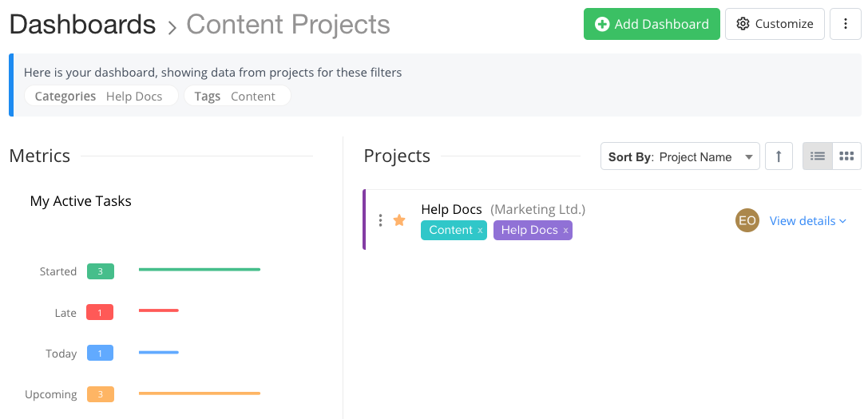Open Help Docs project options dots
This screenshot has width=868, height=419.
coord(380,220)
